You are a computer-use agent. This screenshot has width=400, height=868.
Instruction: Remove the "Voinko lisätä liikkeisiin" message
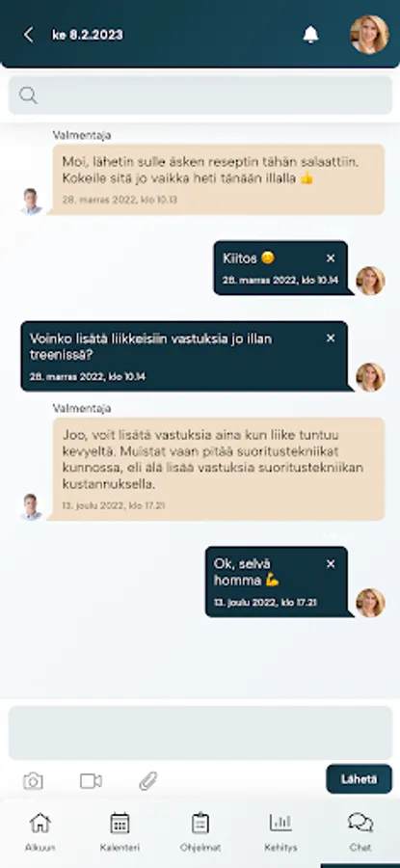[331, 339]
